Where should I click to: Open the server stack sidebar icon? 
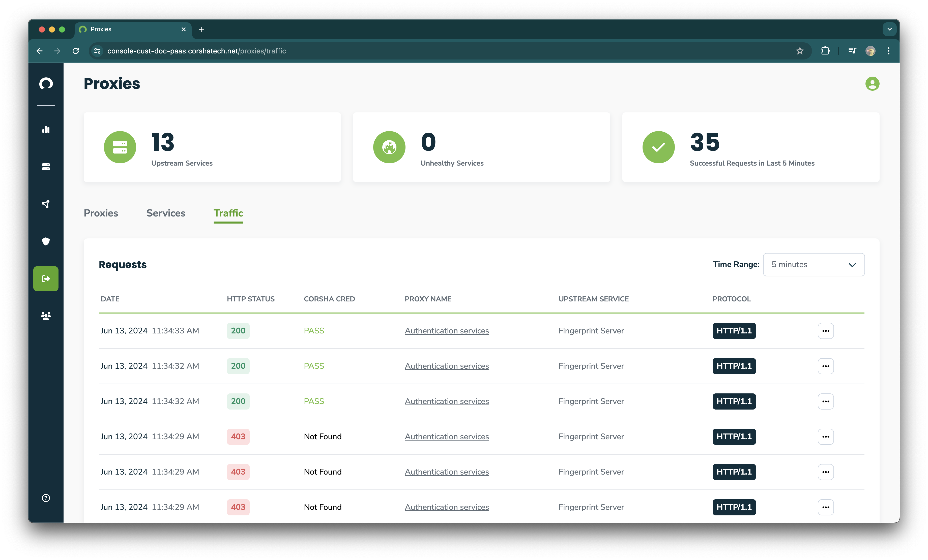pos(46,167)
